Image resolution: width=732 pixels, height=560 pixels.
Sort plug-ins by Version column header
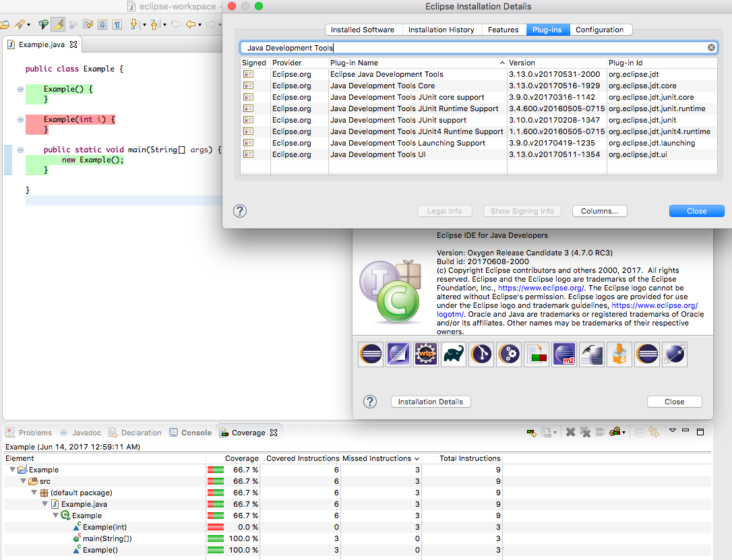557,63
